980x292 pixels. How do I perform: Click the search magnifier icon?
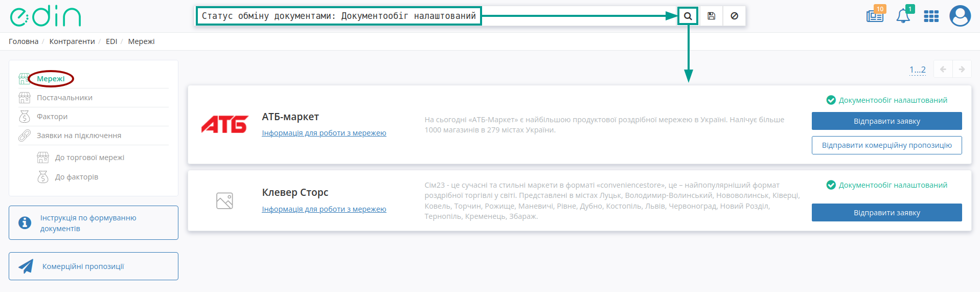point(688,16)
